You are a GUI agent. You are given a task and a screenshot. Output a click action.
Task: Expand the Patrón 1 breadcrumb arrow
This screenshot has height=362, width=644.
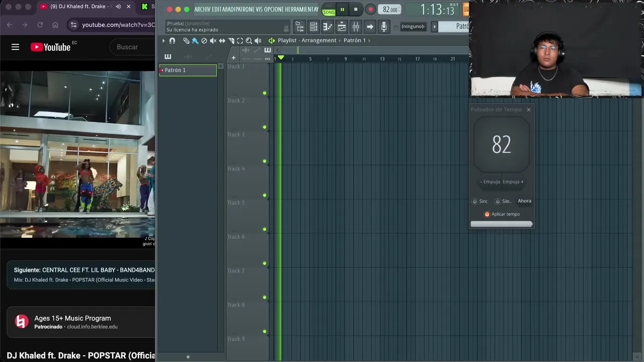coord(370,41)
